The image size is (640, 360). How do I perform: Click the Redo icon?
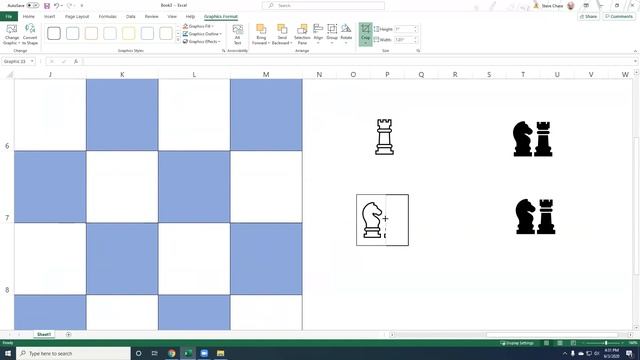69,6
